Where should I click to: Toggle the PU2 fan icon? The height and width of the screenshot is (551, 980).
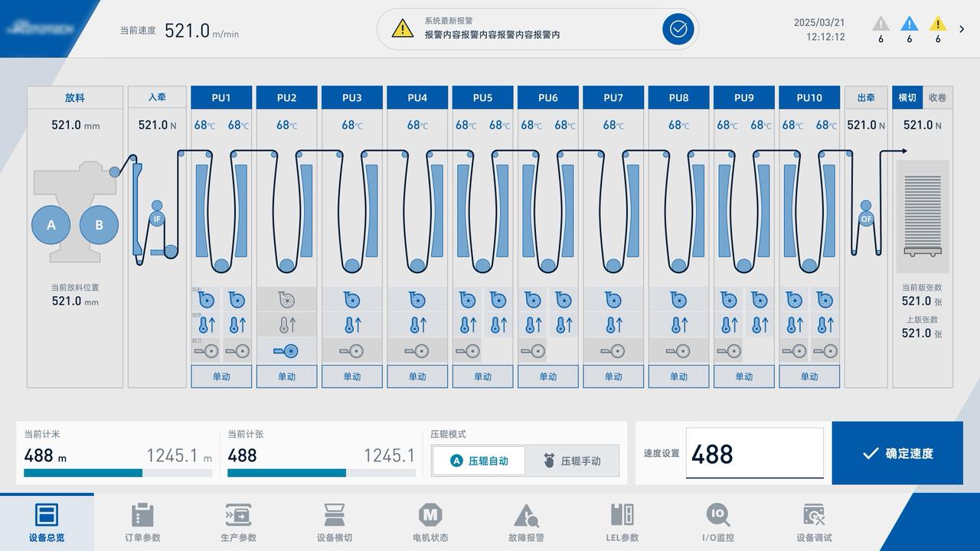(x=286, y=300)
